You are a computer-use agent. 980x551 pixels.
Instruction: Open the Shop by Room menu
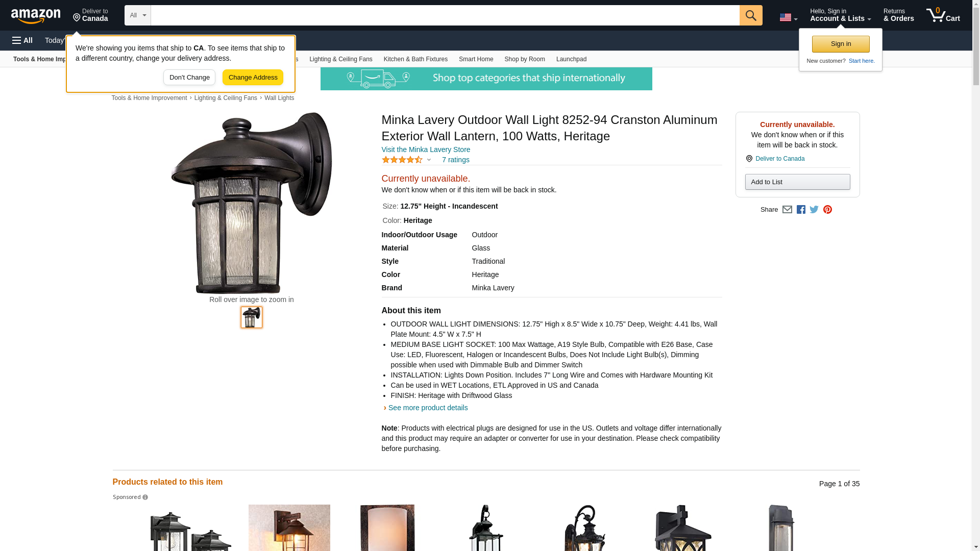pos(525,59)
